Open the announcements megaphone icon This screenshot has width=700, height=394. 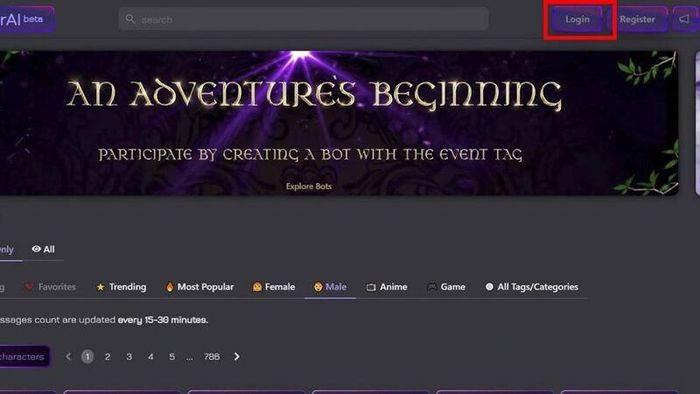click(x=685, y=19)
